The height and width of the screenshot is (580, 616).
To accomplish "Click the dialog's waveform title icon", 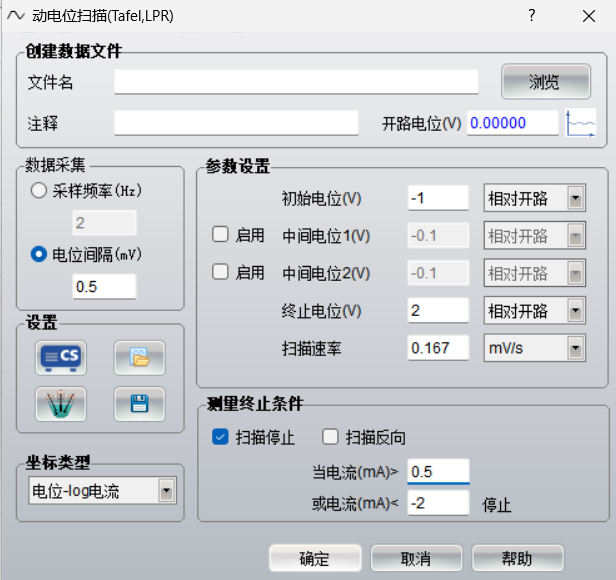I will point(16,16).
